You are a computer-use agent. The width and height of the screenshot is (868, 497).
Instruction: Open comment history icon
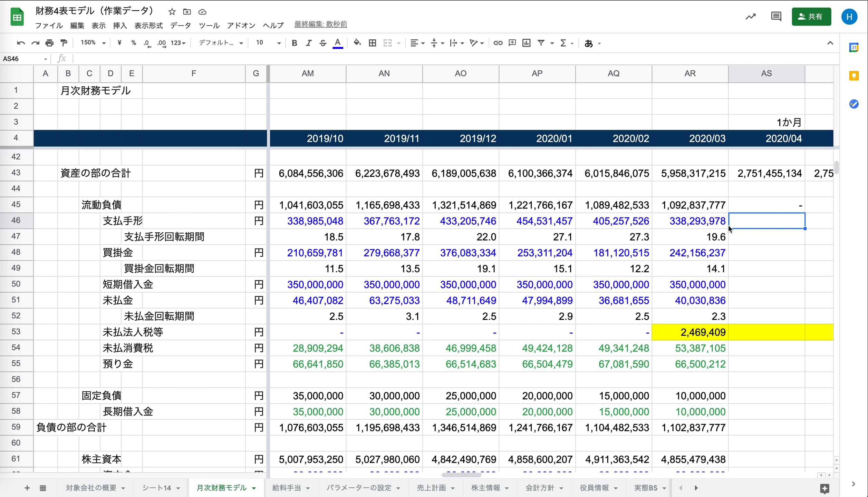(x=776, y=17)
